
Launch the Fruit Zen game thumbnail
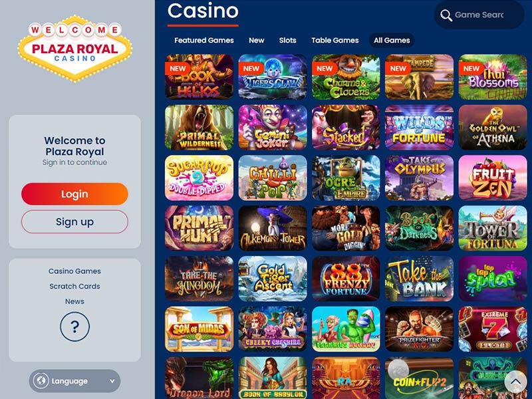coord(493,178)
